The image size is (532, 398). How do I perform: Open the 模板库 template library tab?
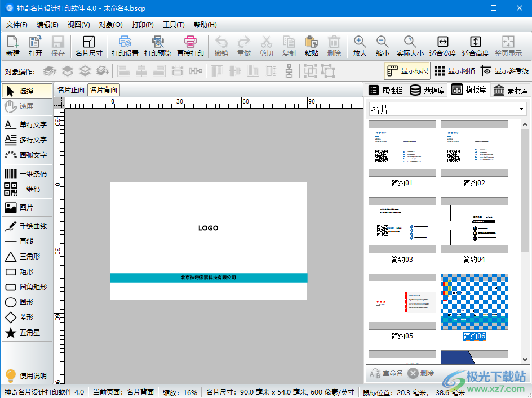point(469,90)
